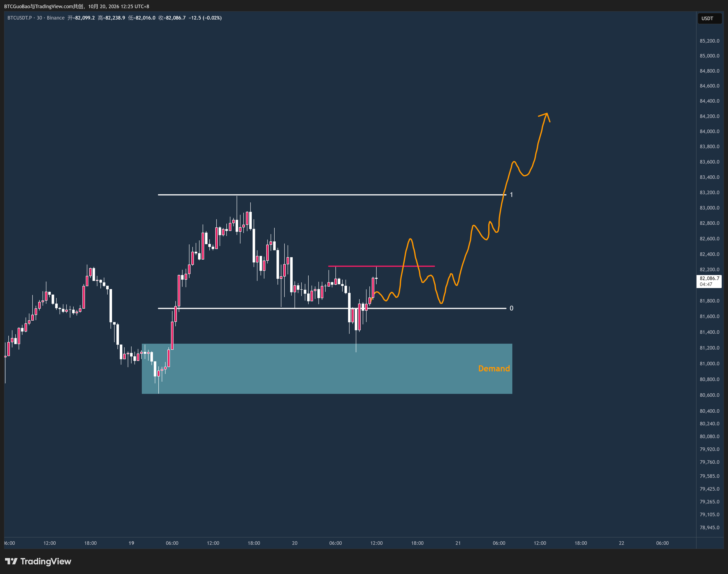Image resolution: width=728 pixels, height=574 pixels.
Task: Select the pink horizontal resistance line
Action: click(381, 266)
